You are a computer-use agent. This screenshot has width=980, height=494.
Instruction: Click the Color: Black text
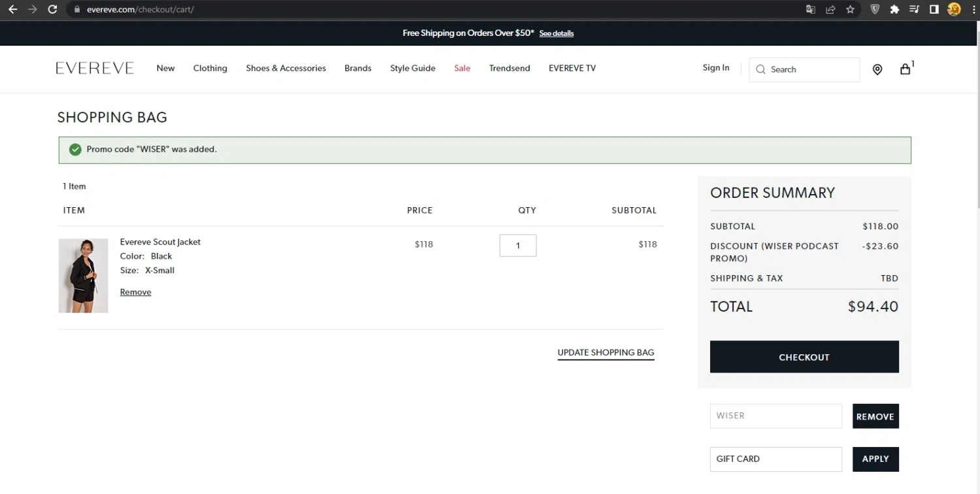146,256
